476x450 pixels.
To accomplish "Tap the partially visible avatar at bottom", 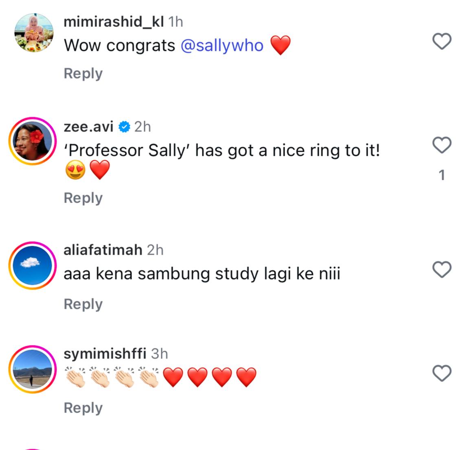I will click(x=33, y=448).
